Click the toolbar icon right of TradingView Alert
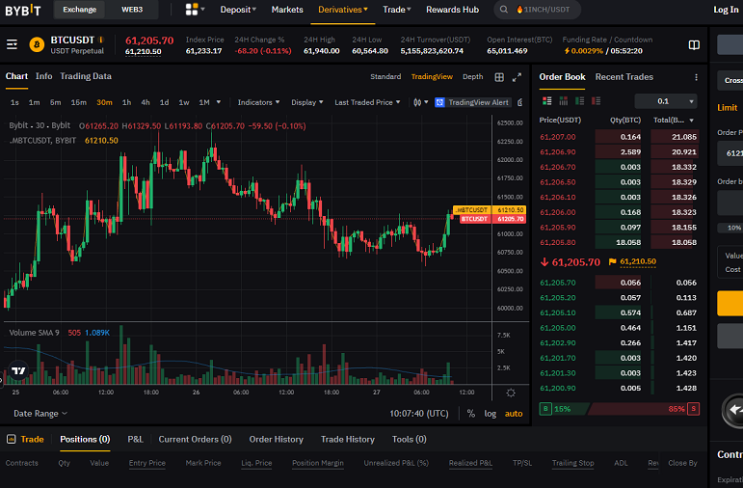This screenshot has width=743, height=488. coord(520,102)
